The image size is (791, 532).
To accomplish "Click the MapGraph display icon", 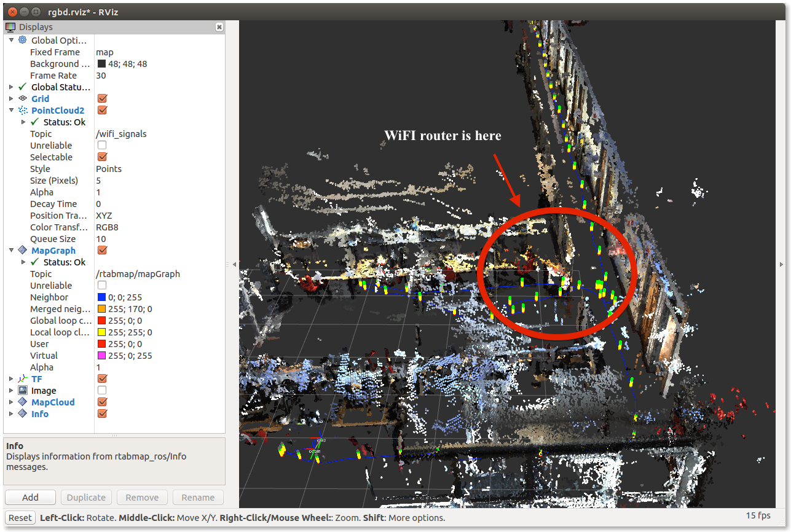I will [23, 251].
